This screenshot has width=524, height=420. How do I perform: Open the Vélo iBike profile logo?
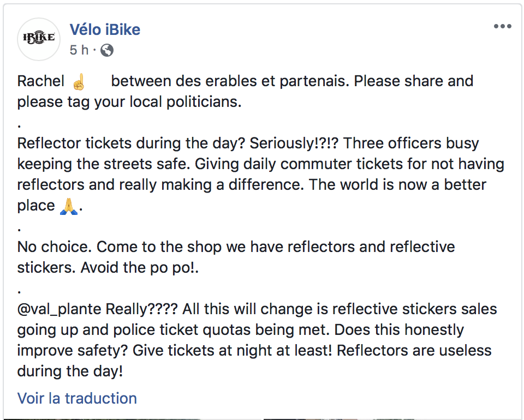39,39
